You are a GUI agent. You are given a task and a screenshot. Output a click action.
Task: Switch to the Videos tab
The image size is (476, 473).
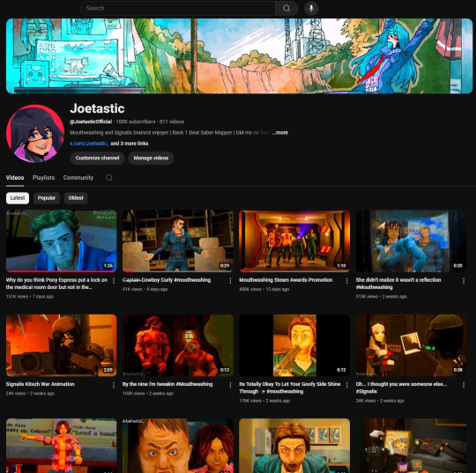(15, 178)
